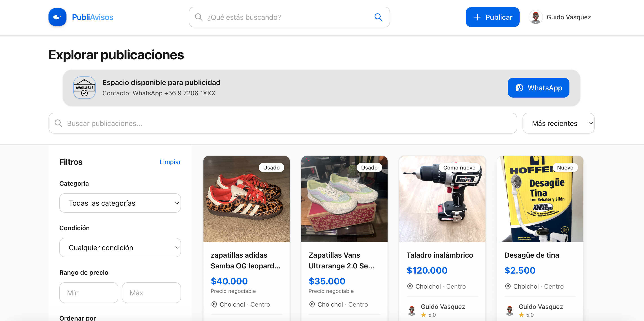
Task: Open the Más recientes sort dropdown
Action: click(558, 123)
